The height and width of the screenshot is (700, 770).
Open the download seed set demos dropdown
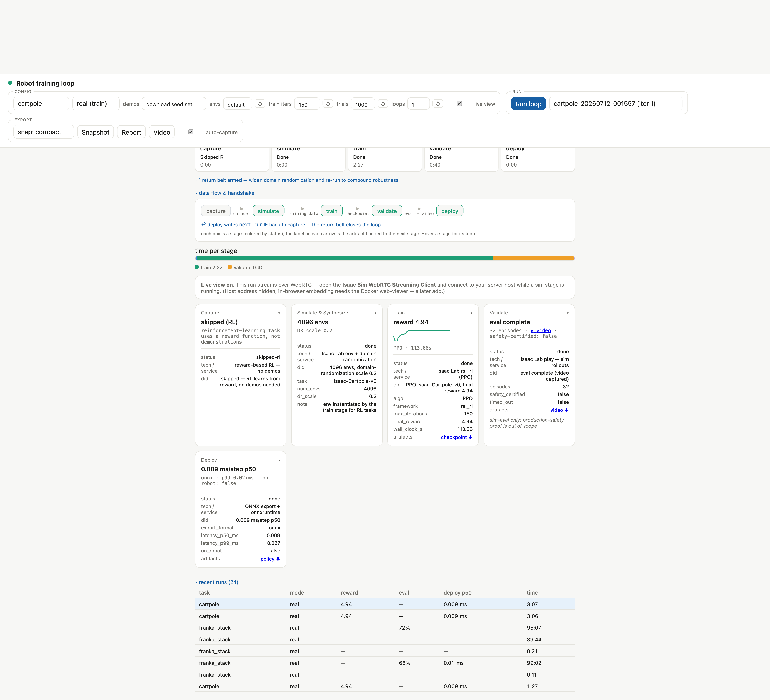(x=174, y=104)
